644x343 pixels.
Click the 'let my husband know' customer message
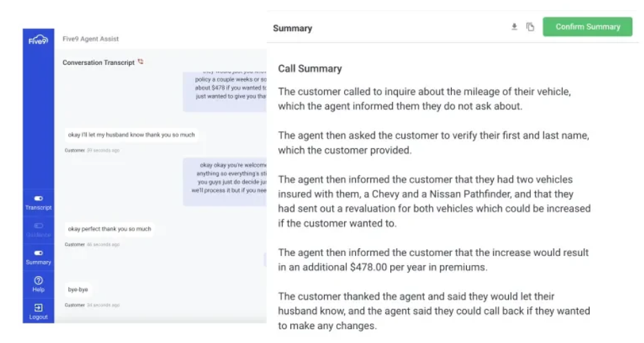tap(132, 135)
